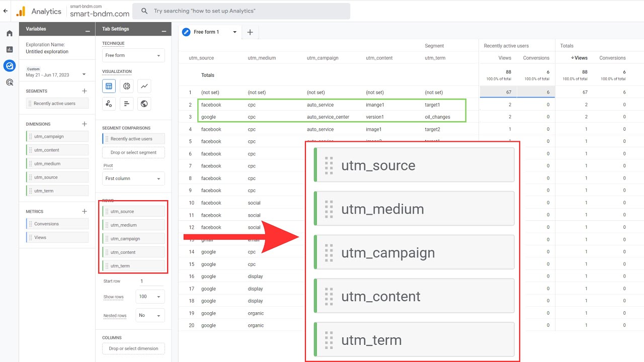Select the donut chart visualization icon

coord(127,86)
